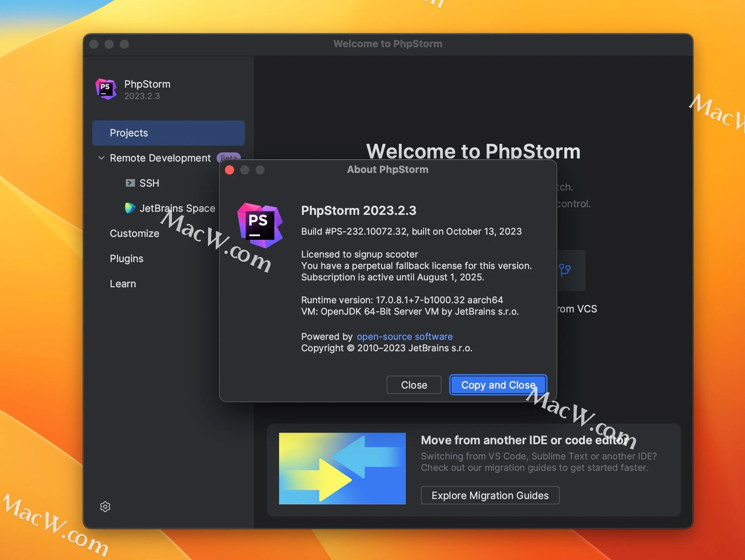Click the large PS logo in About dialog
Image resolution: width=745 pixels, height=560 pixels.
click(260, 225)
